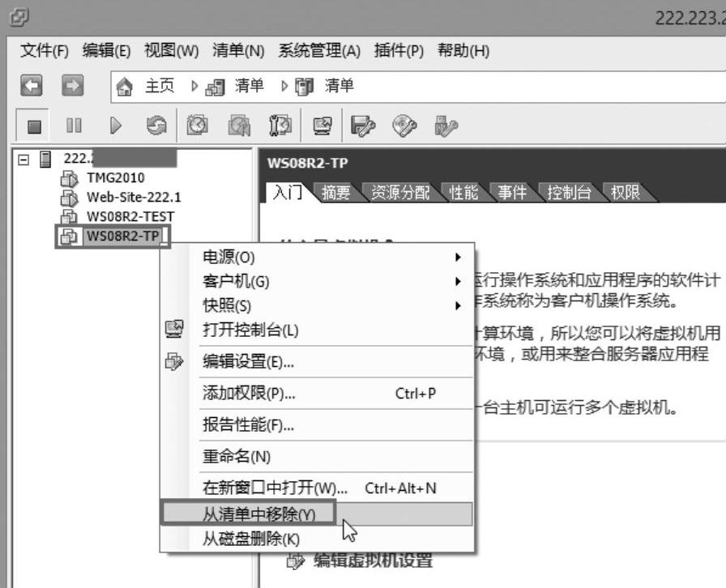
Task: Click the Suspend pause toolbar button
Action: (x=74, y=126)
